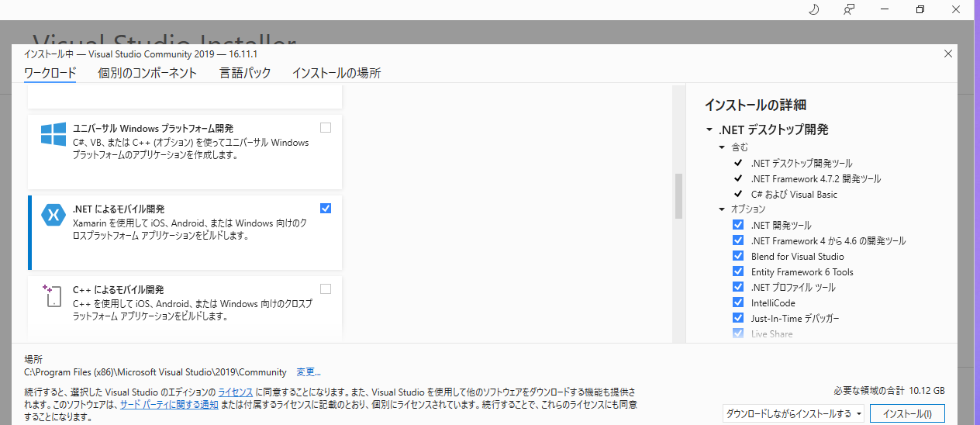The image size is (980, 425).
Task: Uncheck .NET プロファイル ツール option
Action: pyautogui.click(x=738, y=287)
